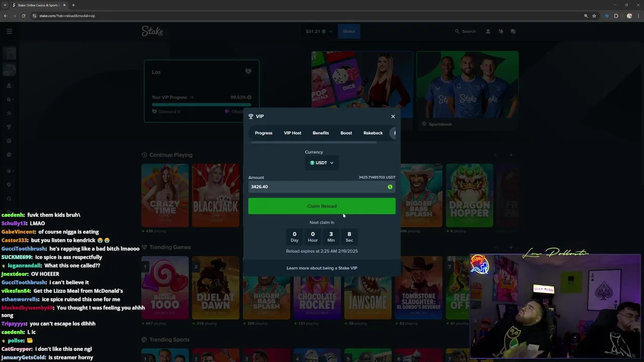
Task: Open the Blackjack live game thumbnail
Action: (x=216, y=195)
